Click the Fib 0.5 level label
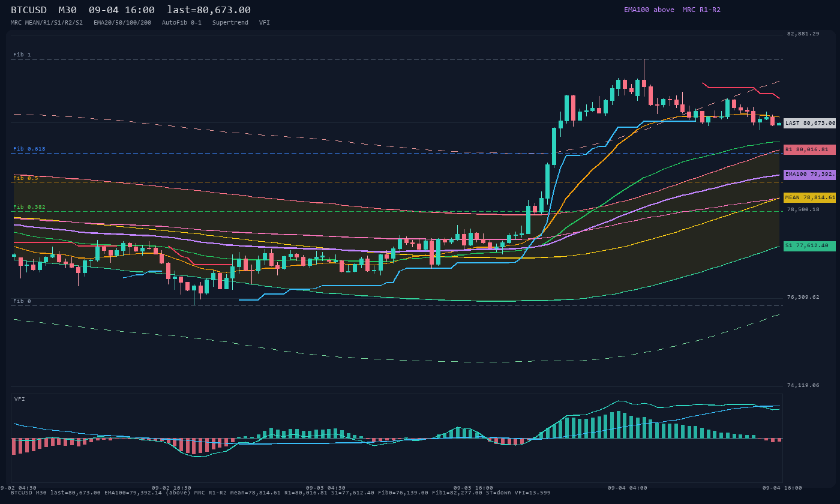 pos(26,178)
